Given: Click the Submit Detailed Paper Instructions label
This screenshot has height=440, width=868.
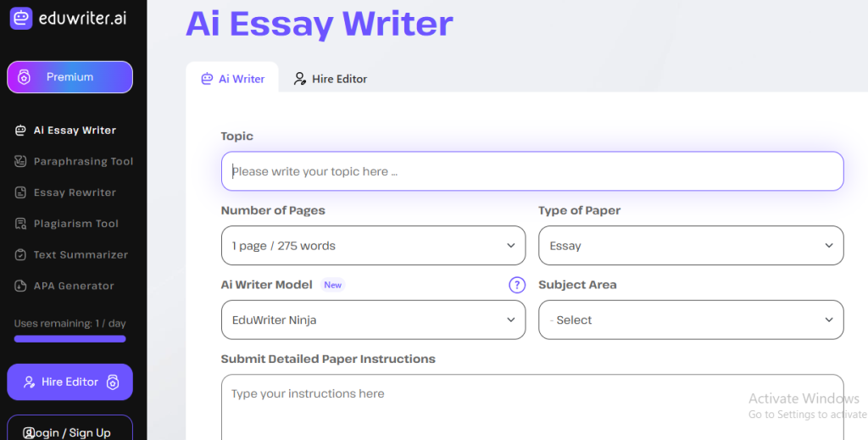Looking at the screenshot, I should [x=328, y=359].
